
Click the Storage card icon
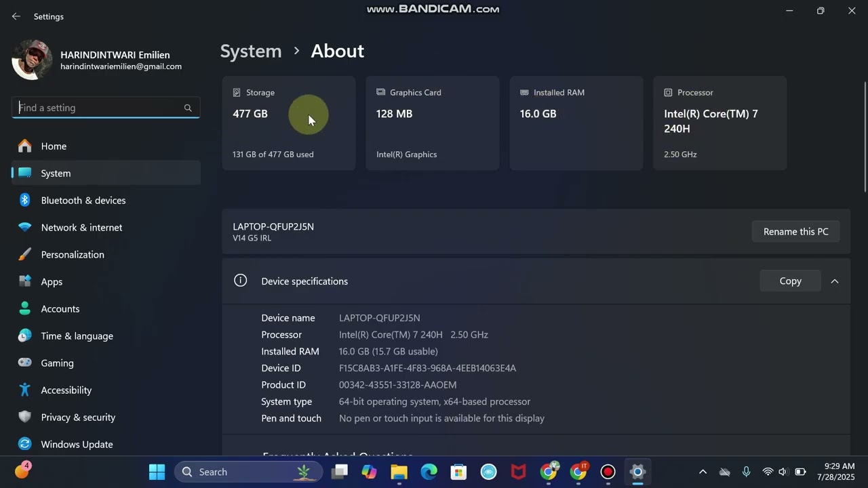click(237, 92)
